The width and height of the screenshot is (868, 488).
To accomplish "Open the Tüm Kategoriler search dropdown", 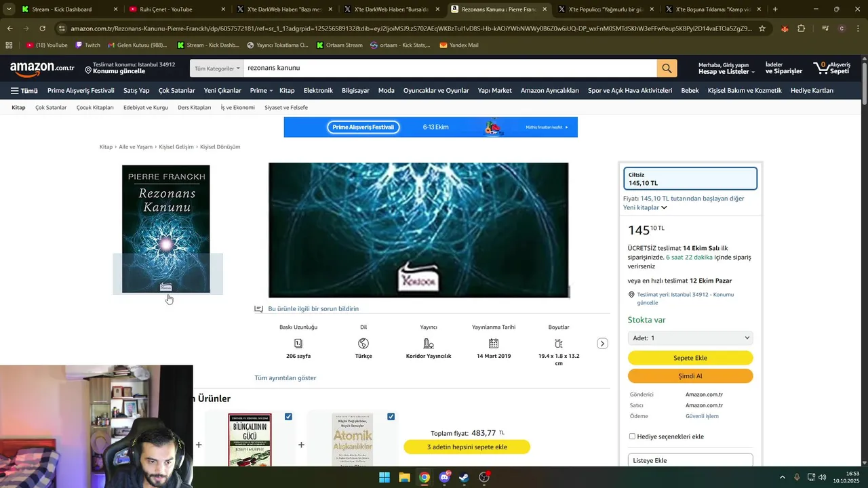I will tap(217, 68).
